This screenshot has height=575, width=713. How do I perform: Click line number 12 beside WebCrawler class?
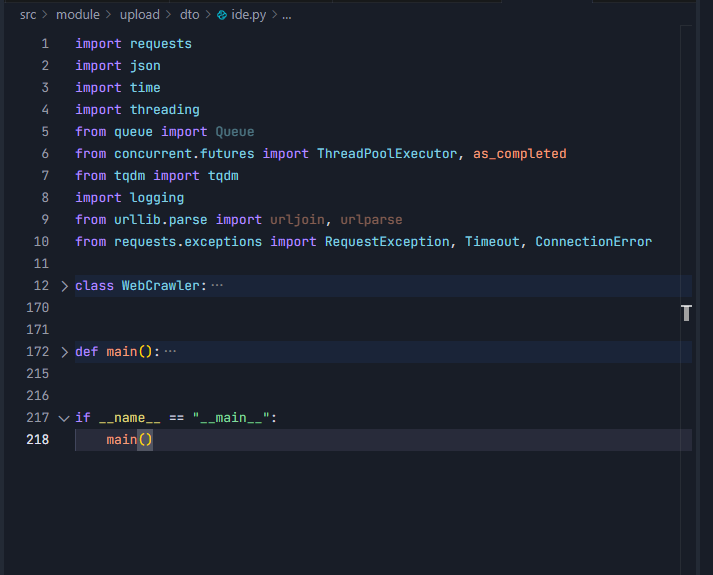[41, 286]
